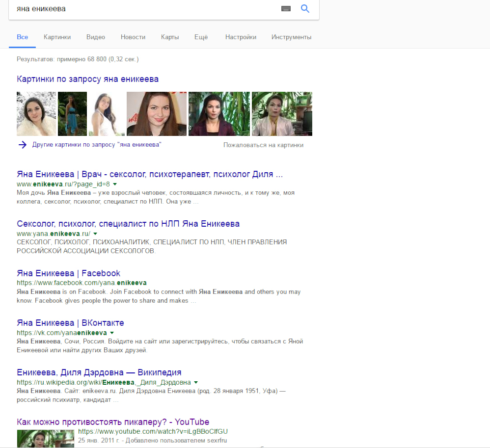Expand dropdown arrow next to vk.com/yanaenikeeva

coord(112,333)
